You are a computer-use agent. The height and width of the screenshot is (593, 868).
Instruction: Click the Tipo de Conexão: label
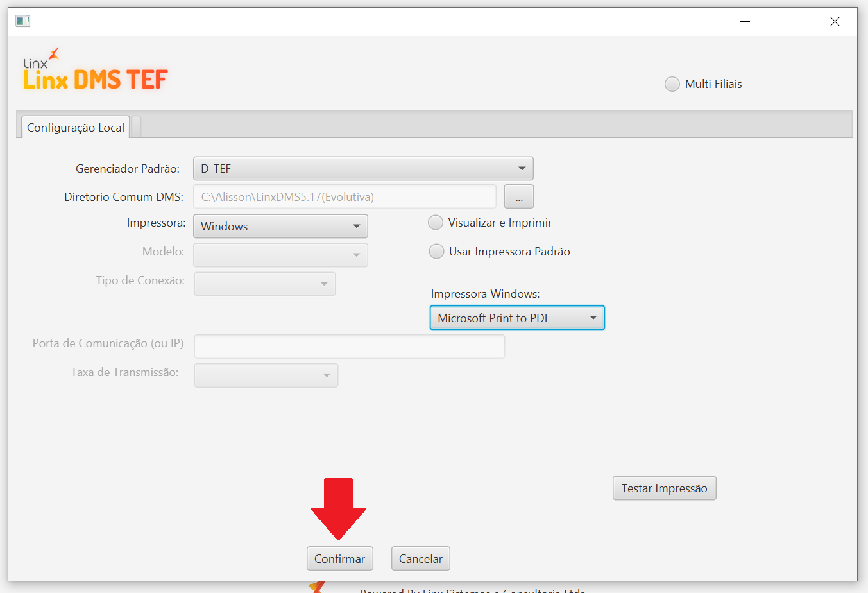pyautogui.click(x=140, y=280)
